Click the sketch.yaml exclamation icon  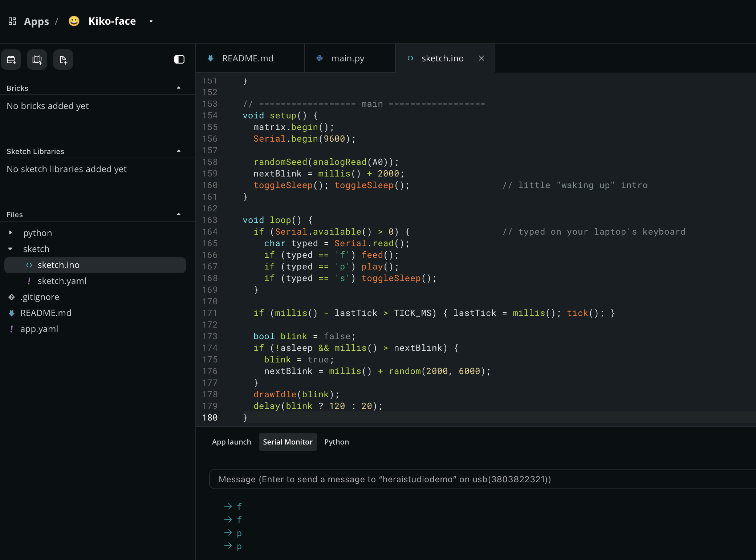(29, 281)
